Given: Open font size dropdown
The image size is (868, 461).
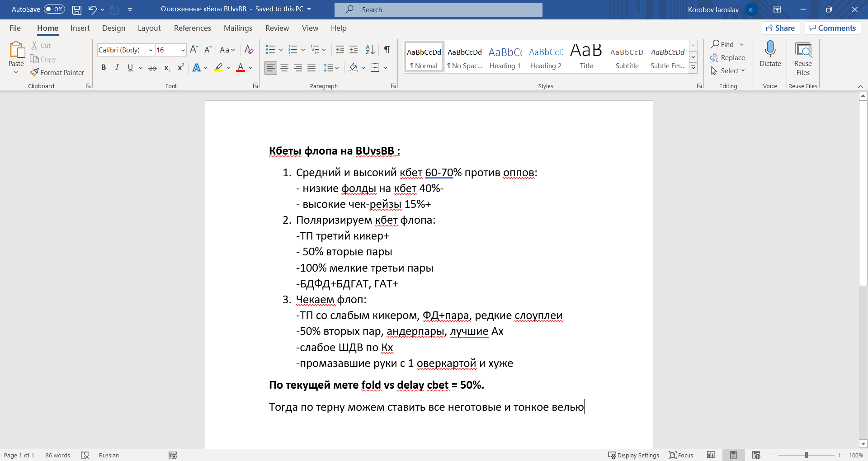Looking at the screenshot, I should click(183, 50).
